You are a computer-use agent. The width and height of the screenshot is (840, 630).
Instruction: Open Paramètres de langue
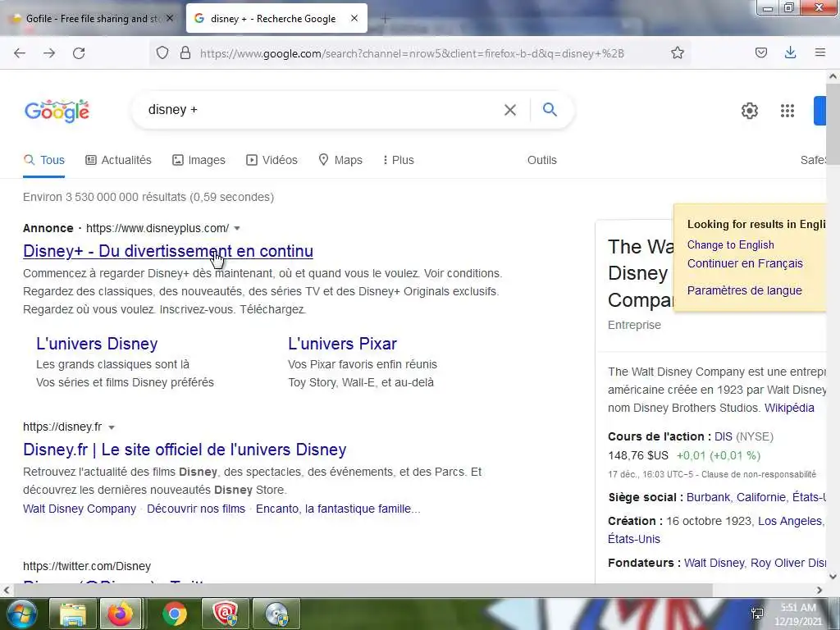pyautogui.click(x=744, y=290)
